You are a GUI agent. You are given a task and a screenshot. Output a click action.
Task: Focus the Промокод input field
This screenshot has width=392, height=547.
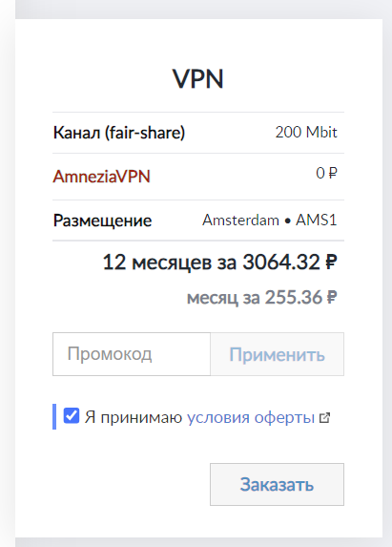tap(132, 354)
